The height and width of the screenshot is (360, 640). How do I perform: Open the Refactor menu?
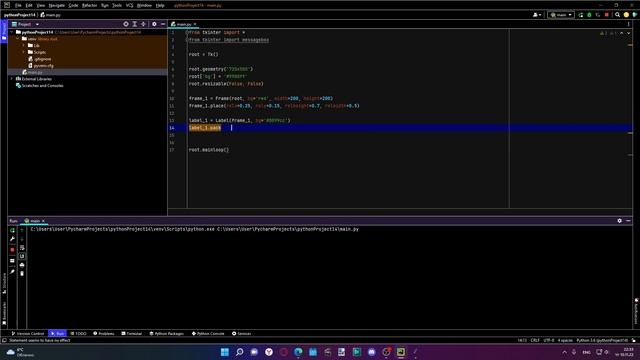[89, 5]
